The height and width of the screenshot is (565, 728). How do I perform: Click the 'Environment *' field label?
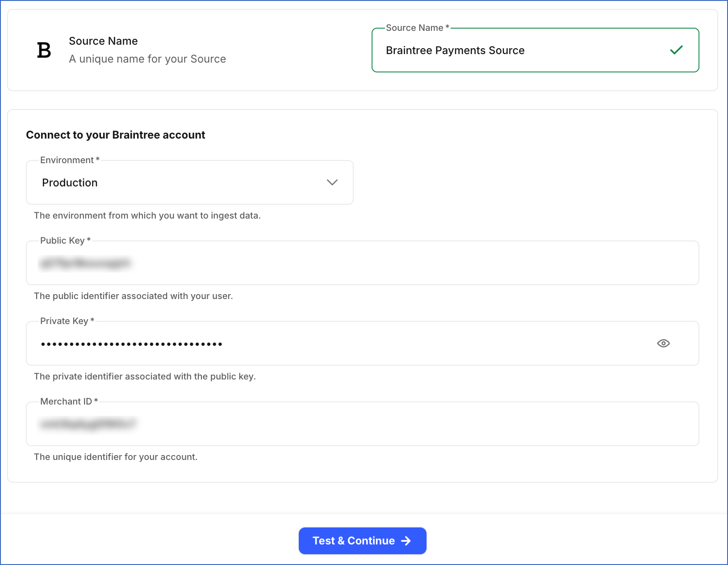[x=70, y=160]
